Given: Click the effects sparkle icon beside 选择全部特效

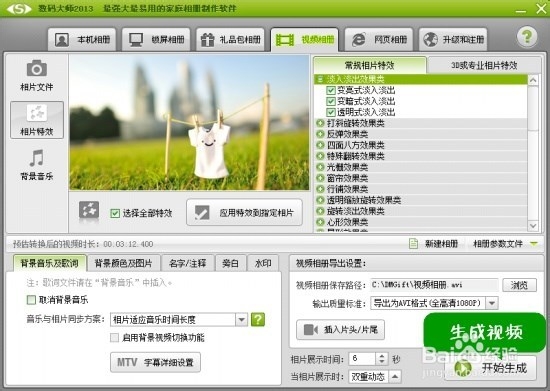Looking at the screenshot, I should click(x=89, y=210).
